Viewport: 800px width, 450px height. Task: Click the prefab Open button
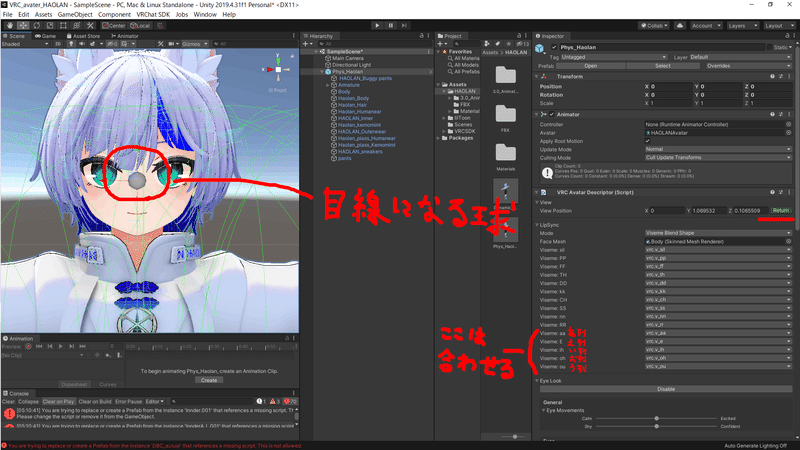(591, 66)
